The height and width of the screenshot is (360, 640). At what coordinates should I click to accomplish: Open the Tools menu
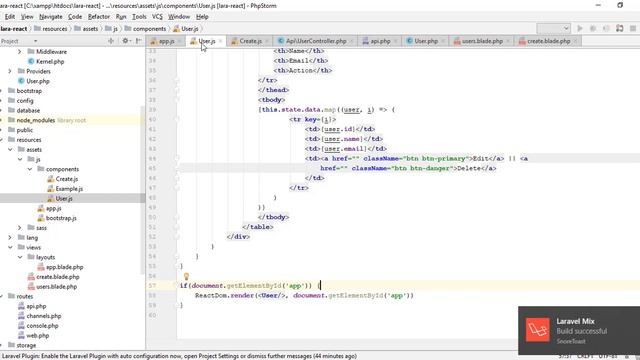pyautogui.click(x=139, y=17)
